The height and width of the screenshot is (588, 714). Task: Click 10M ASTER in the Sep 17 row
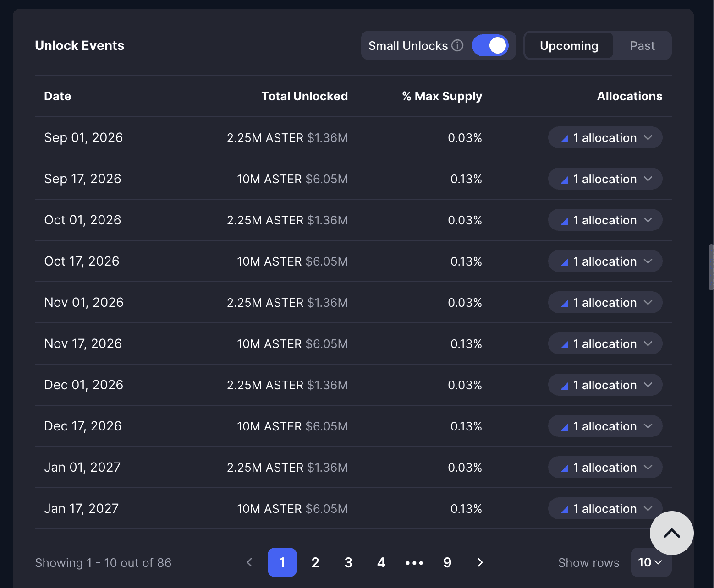tap(269, 179)
